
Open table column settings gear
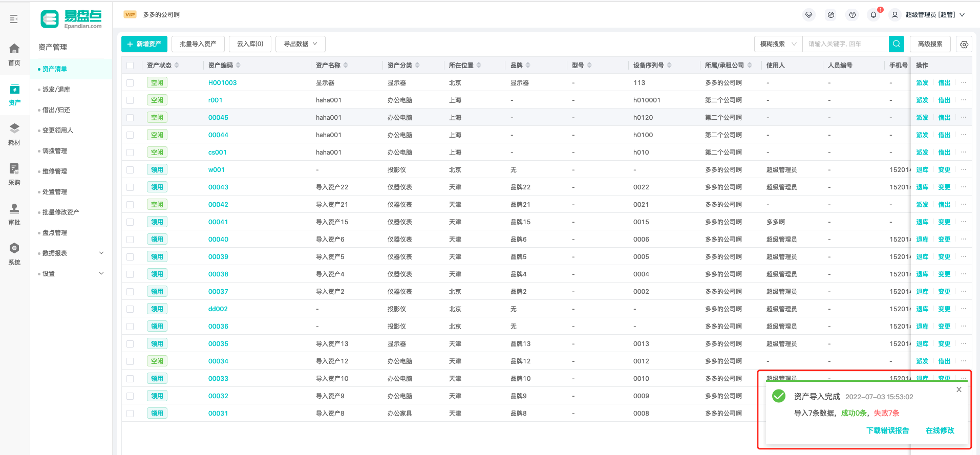click(964, 45)
